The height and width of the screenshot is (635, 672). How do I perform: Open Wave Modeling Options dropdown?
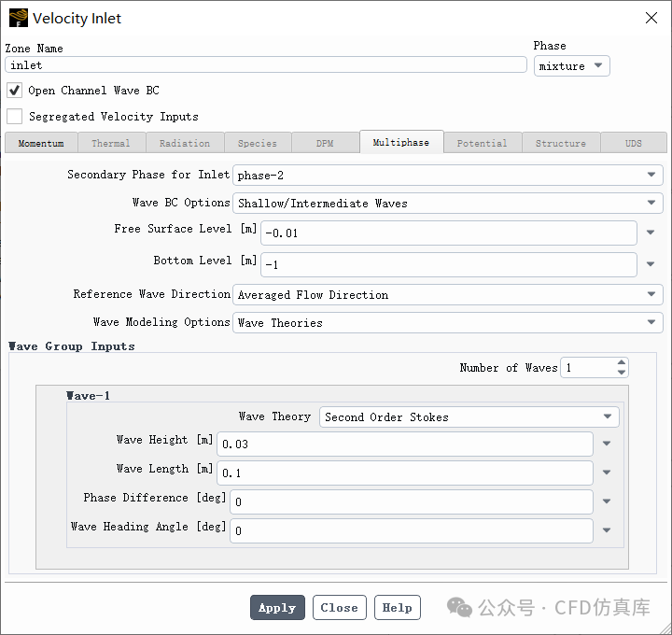[447, 322]
